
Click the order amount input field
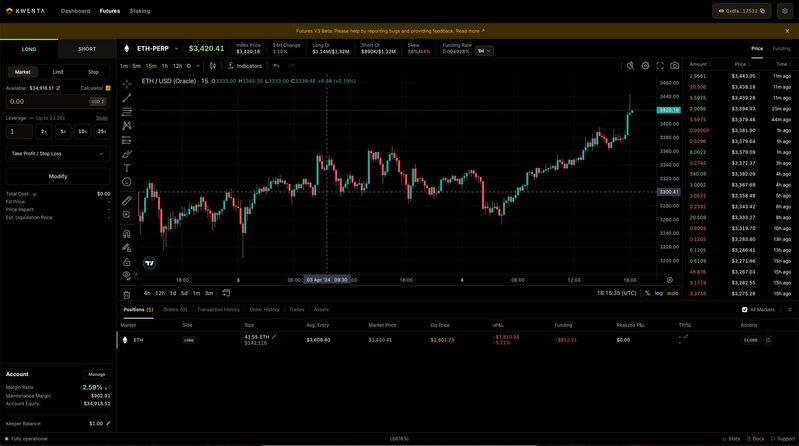tap(45, 101)
